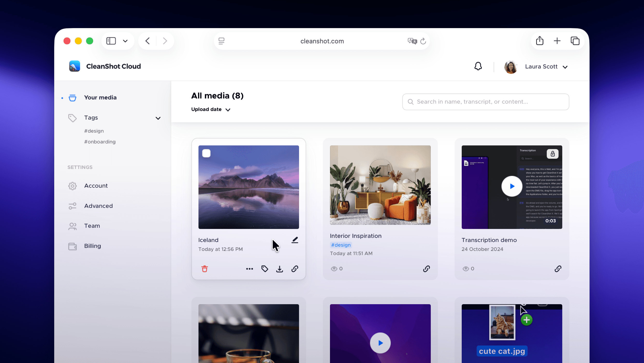
Task: Click the "24 October 2024" date
Action: tap(482, 249)
